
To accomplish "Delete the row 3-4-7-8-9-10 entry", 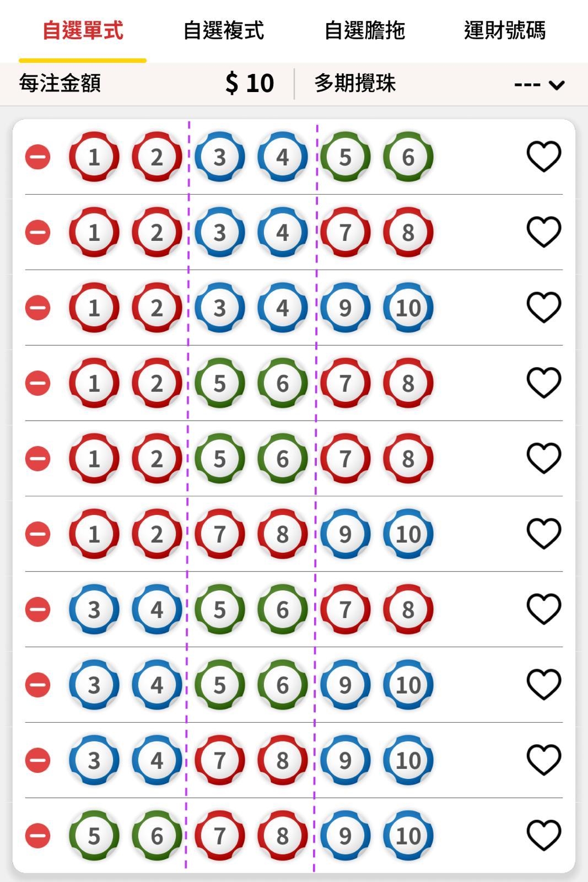I will click(x=38, y=760).
